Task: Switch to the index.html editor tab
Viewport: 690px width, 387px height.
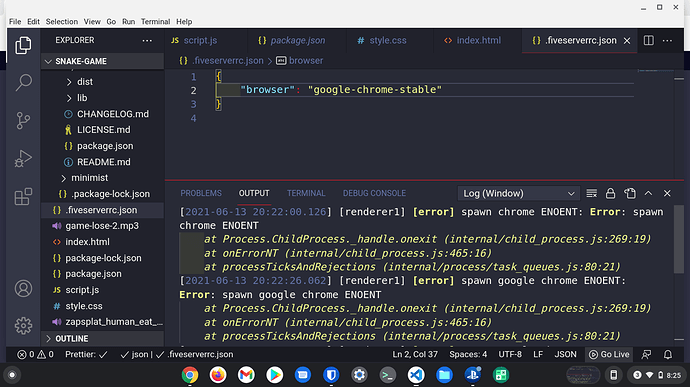Action: point(478,41)
